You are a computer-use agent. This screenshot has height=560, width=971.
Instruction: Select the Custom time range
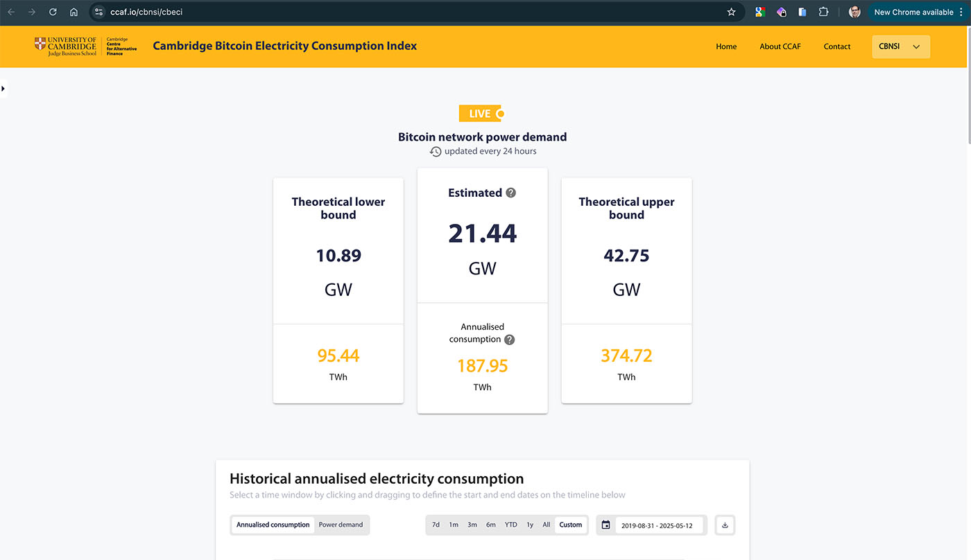(571, 525)
